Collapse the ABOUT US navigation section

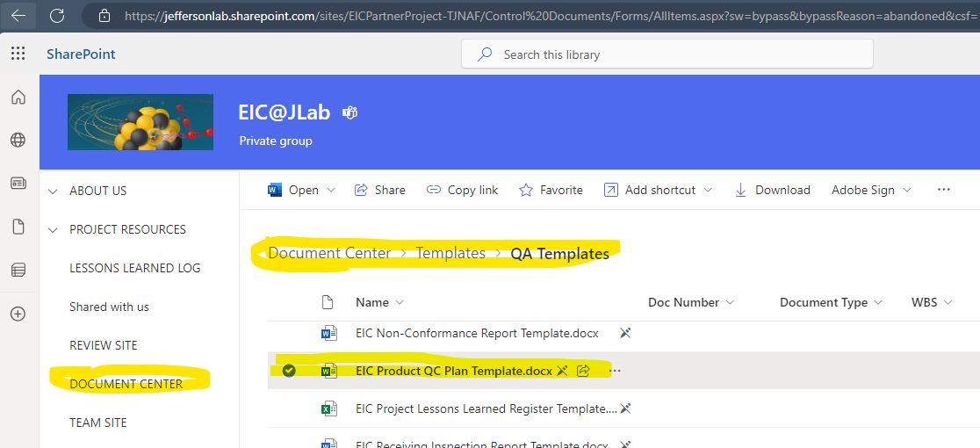pos(53,191)
